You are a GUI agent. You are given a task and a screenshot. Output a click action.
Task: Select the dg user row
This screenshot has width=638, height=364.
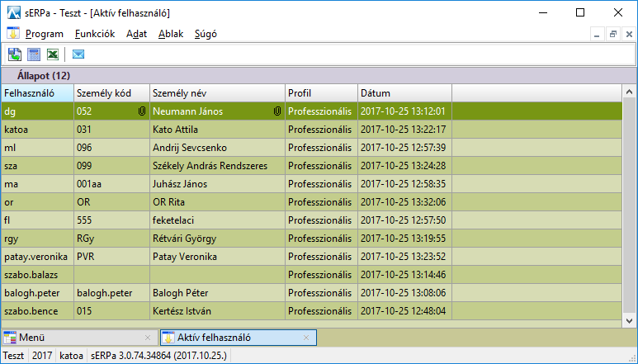pyautogui.click(x=312, y=111)
